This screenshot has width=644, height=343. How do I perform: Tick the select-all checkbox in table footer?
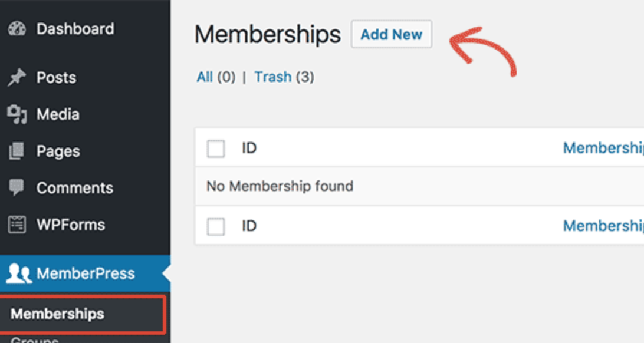coord(216,226)
